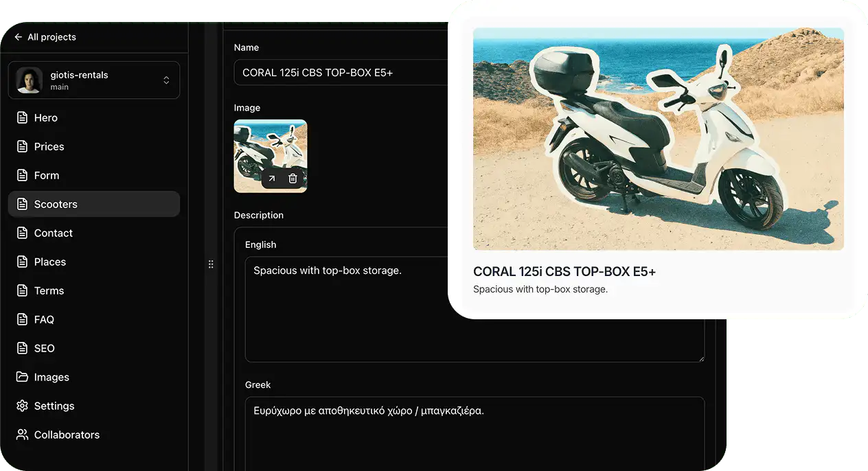Click the back arrow beside All projects
The width and height of the screenshot is (868, 471).
pyautogui.click(x=19, y=37)
